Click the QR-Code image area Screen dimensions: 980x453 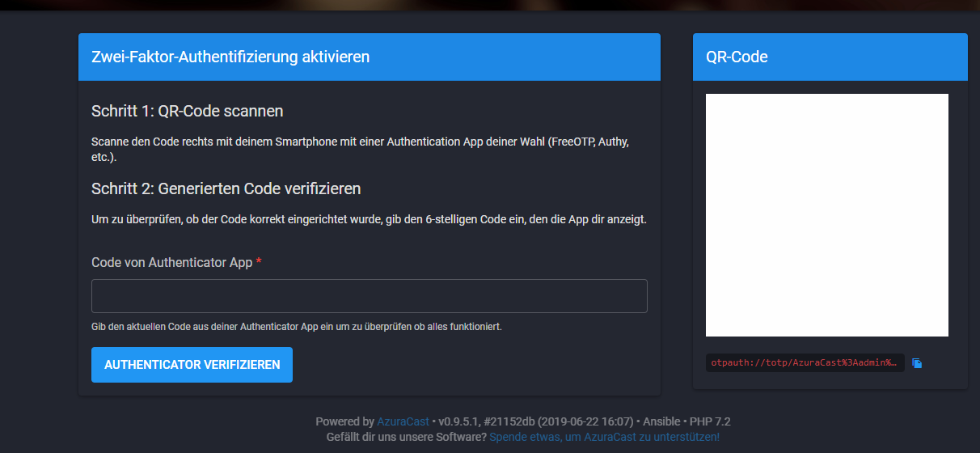pyautogui.click(x=827, y=215)
